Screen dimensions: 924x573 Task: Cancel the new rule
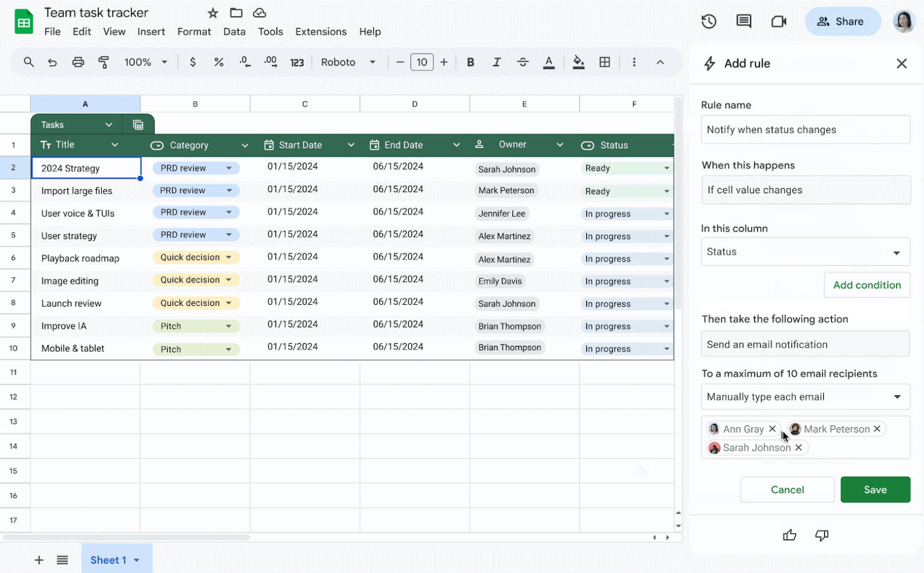tap(787, 490)
